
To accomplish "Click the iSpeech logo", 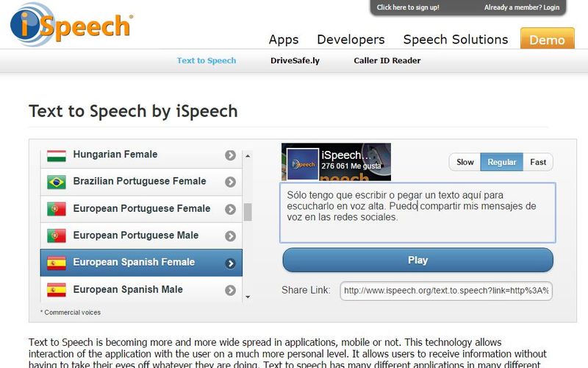I will 71,24.
